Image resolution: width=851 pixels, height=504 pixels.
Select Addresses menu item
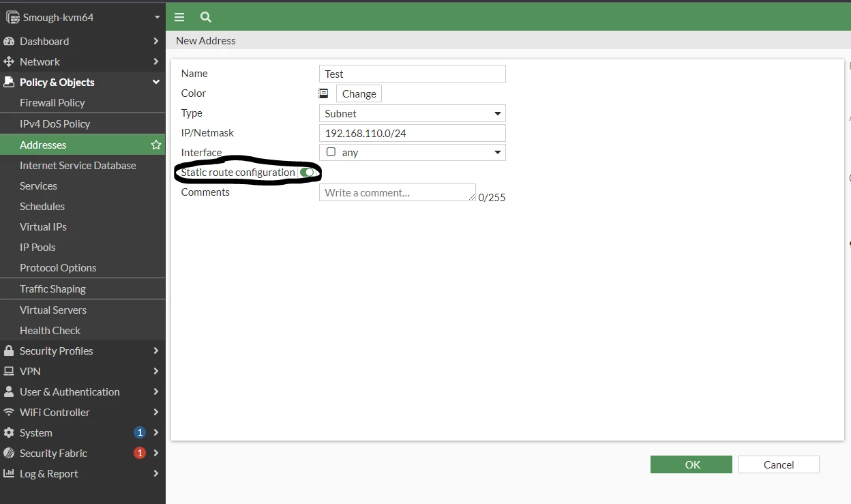pyautogui.click(x=83, y=145)
